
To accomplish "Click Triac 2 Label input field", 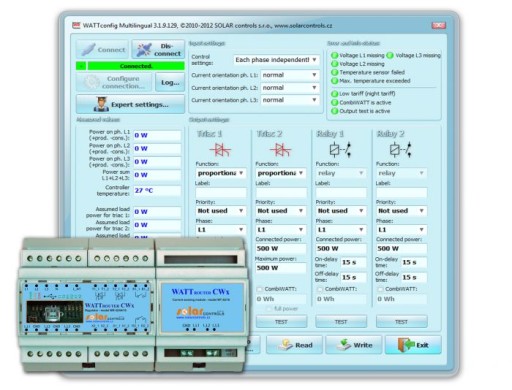I will [281, 193].
